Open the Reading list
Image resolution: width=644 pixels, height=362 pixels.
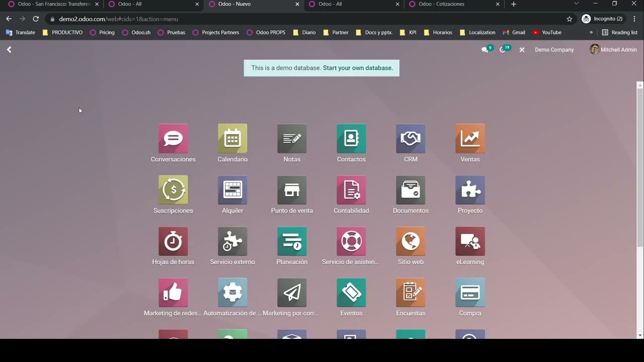pos(620,32)
